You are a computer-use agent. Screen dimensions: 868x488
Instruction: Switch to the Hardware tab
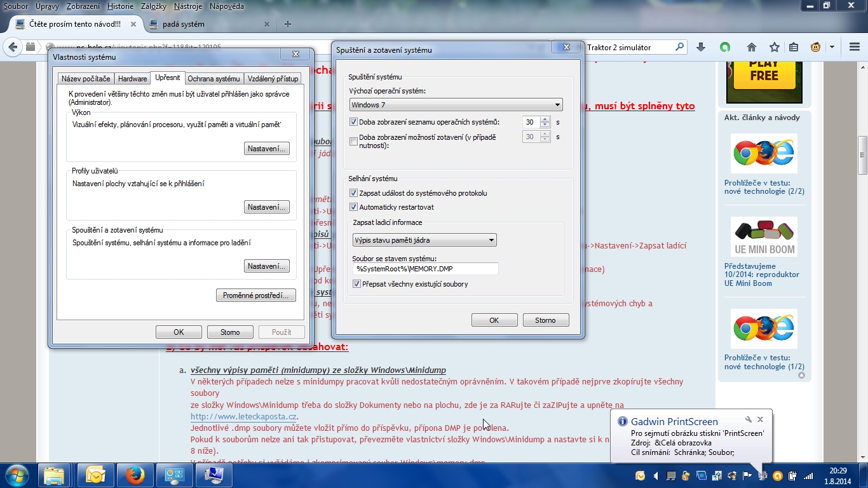132,78
